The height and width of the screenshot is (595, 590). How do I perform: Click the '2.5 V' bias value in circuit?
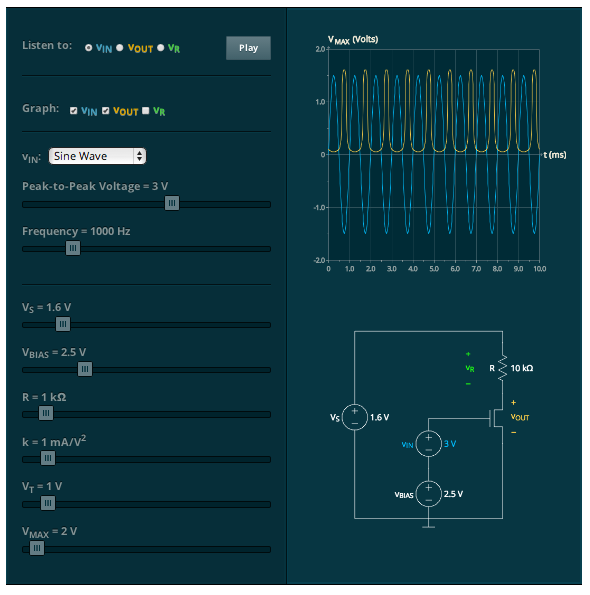(x=453, y=494)
